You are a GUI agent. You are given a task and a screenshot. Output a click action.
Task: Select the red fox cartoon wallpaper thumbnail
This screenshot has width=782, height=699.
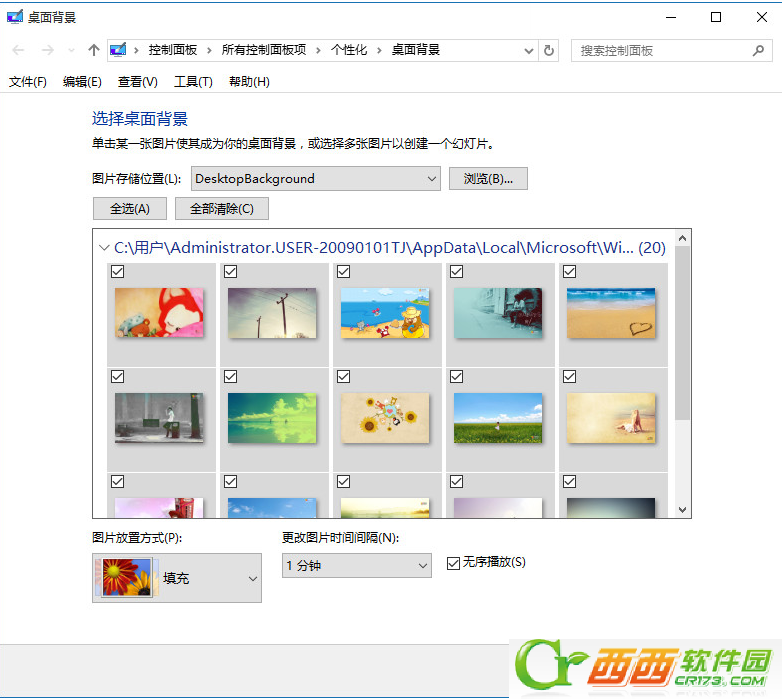159,313
